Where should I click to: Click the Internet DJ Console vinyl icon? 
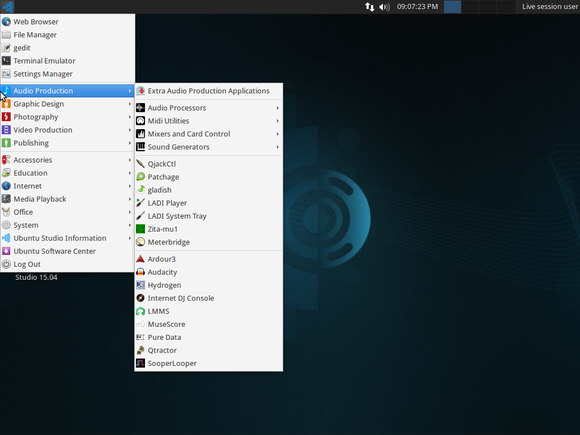[x=140, y=298]
